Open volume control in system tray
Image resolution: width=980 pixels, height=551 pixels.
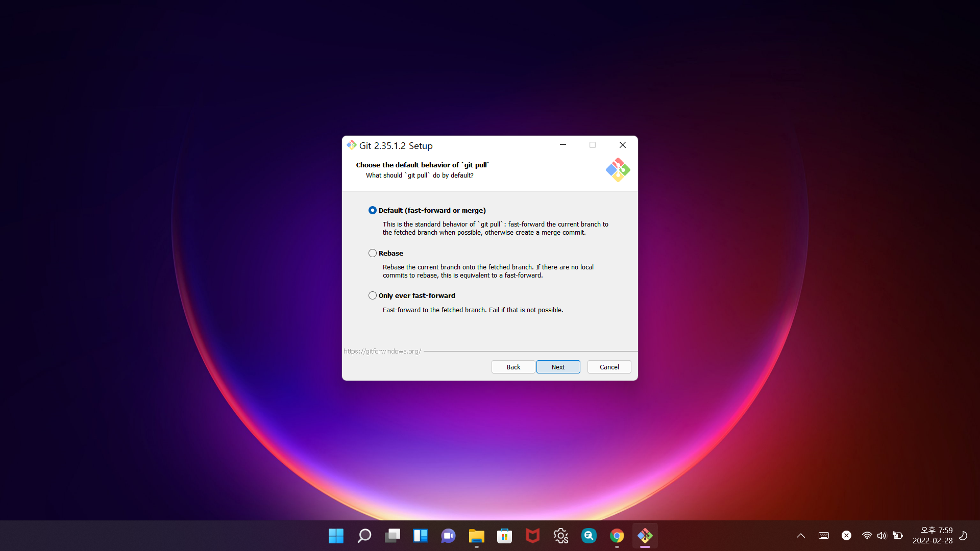pos(881,536)
